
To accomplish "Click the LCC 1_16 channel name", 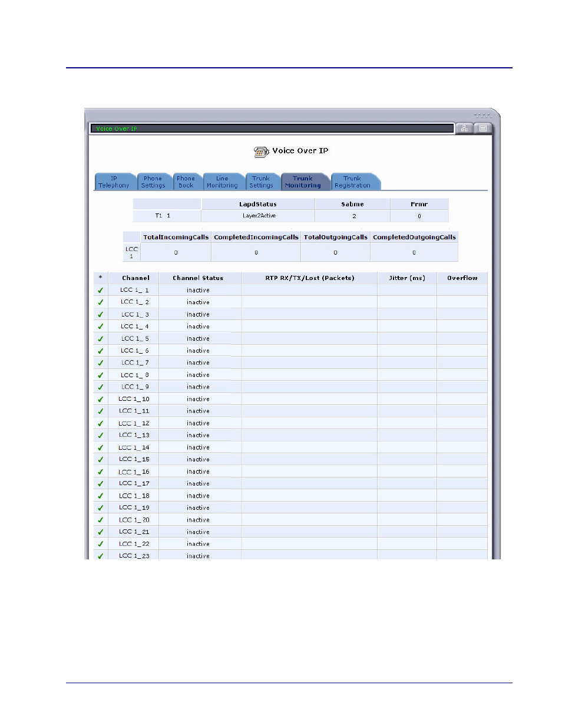I will point(134,472).
